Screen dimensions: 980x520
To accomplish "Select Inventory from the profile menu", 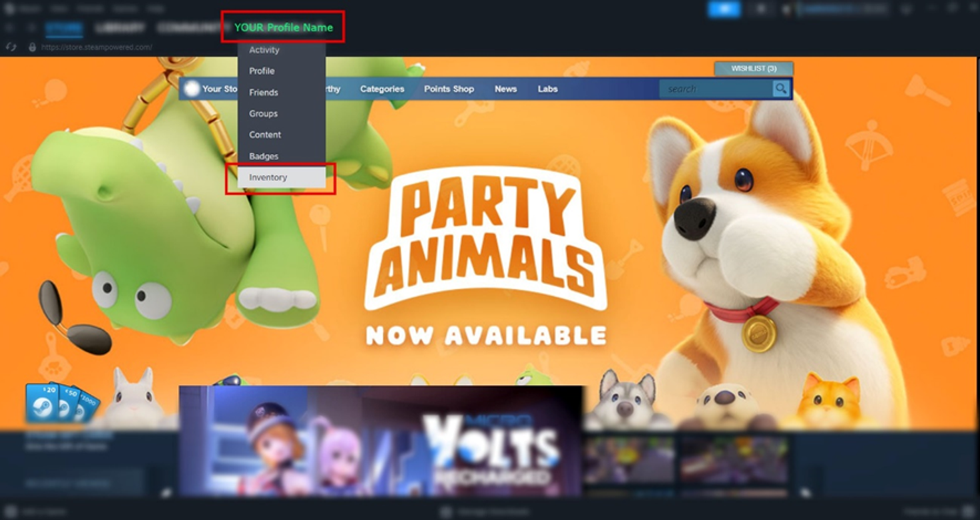I will click(268, 177).
